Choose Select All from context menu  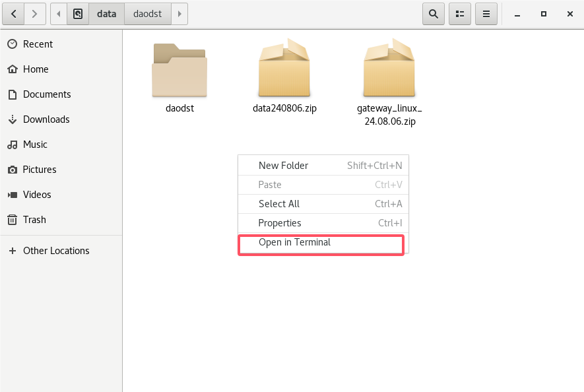click(x=323, y=204)
